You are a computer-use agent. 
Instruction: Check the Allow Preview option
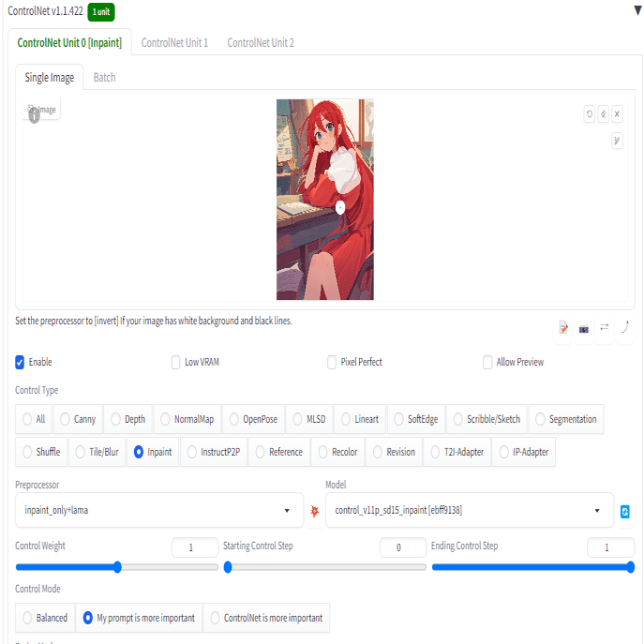487,362
